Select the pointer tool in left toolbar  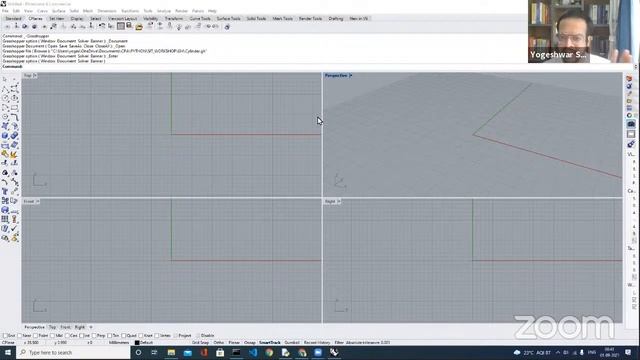pos(5,79)
